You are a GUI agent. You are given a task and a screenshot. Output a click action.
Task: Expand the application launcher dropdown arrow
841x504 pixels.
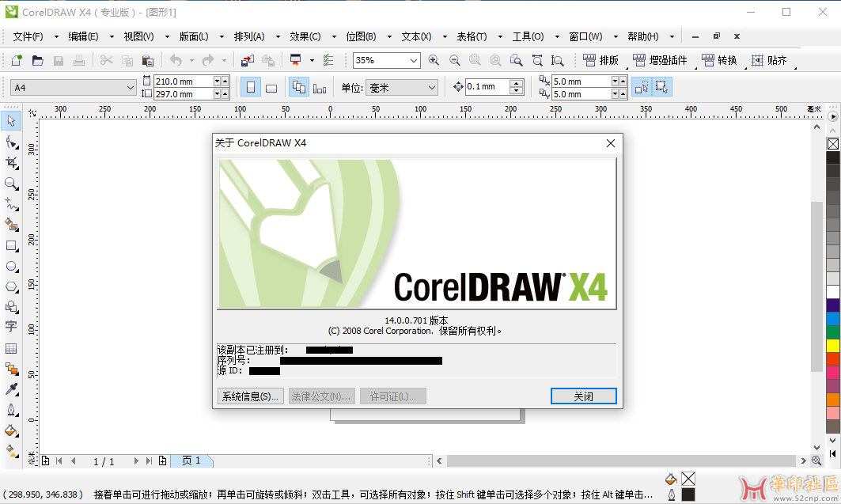(312, 60)
